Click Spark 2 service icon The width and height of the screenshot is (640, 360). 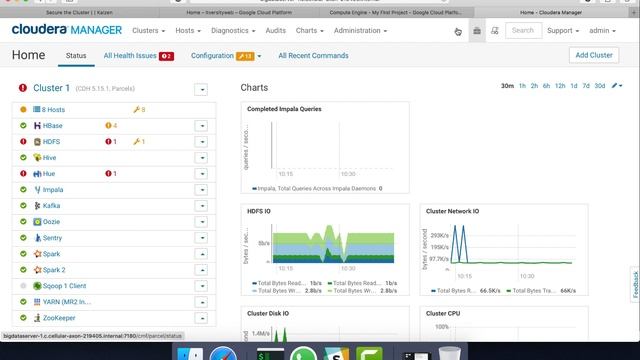(37, 270)
